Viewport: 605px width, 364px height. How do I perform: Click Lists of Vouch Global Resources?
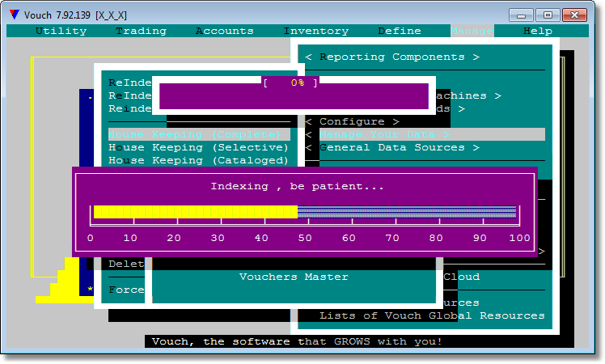coord(432,315)
